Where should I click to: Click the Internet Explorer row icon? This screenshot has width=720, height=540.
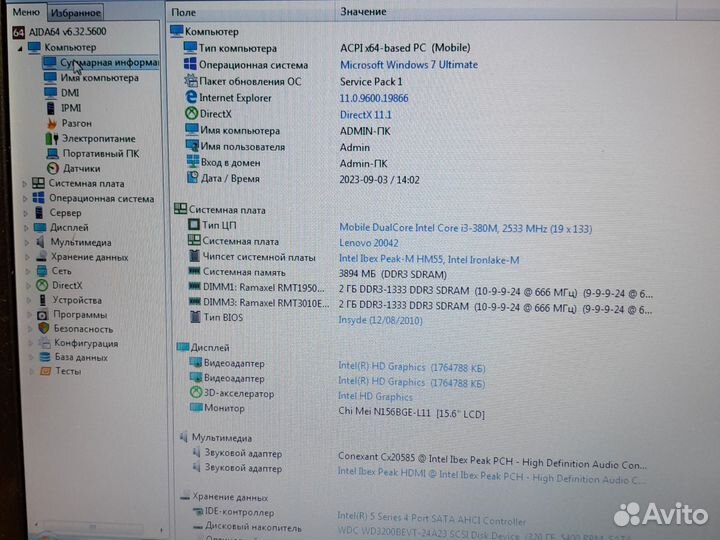tap(191, 97)
